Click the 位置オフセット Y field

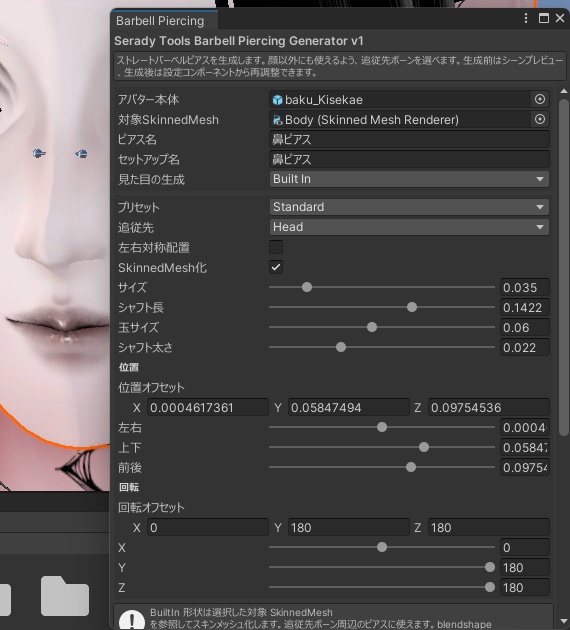(x=348, y=407)
